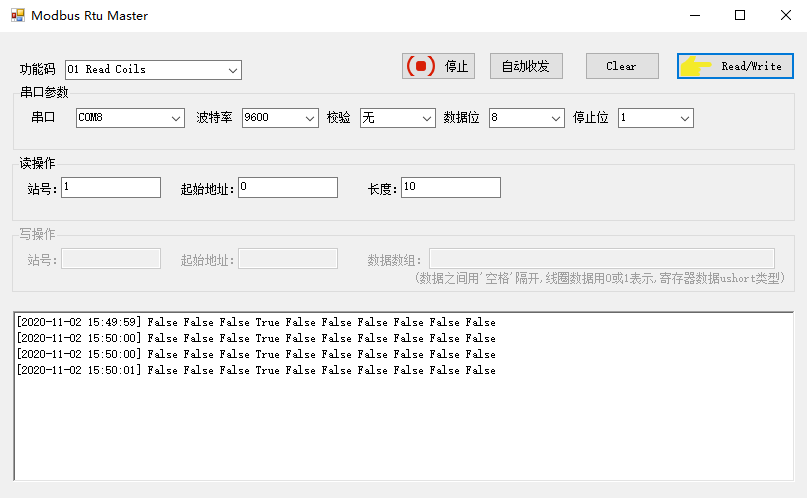Image resolution: width=807 pixels, height=498 pixels.
Task: Click the 校验 label
Action: pos(338,118)
